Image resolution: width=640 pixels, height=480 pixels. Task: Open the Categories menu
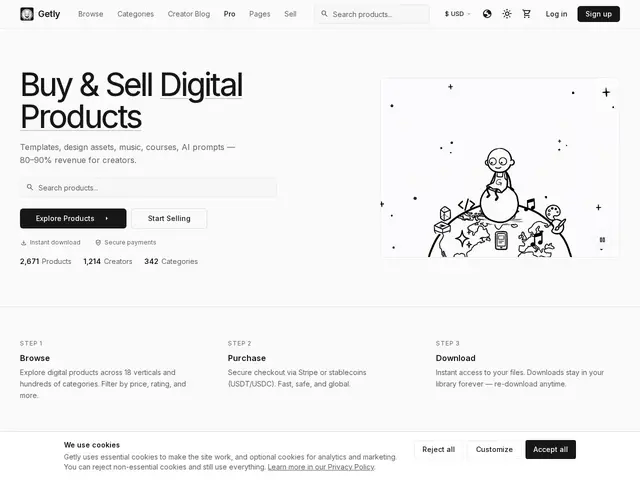[136, 14]
